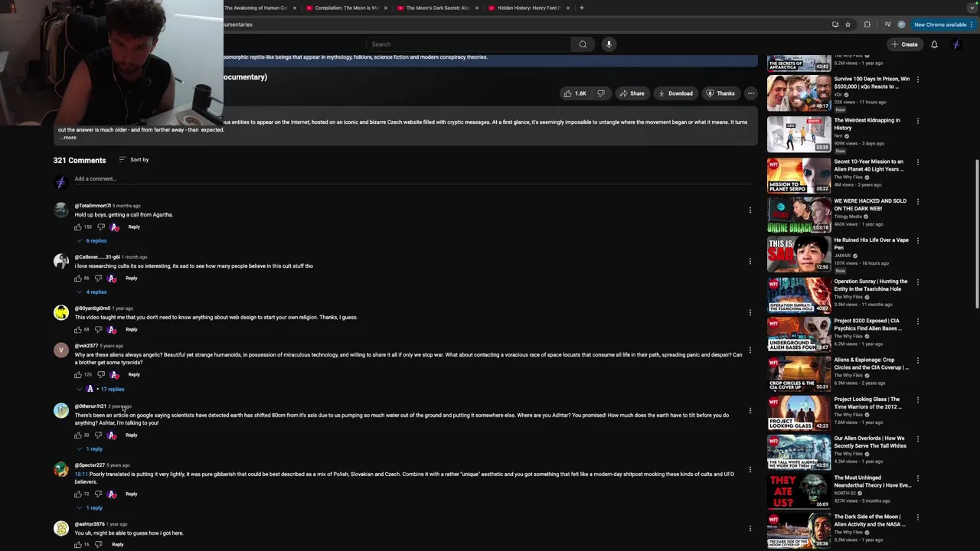Open the Sort by comments dropdown
Screen dimensions: 980x551
point(134,160)
